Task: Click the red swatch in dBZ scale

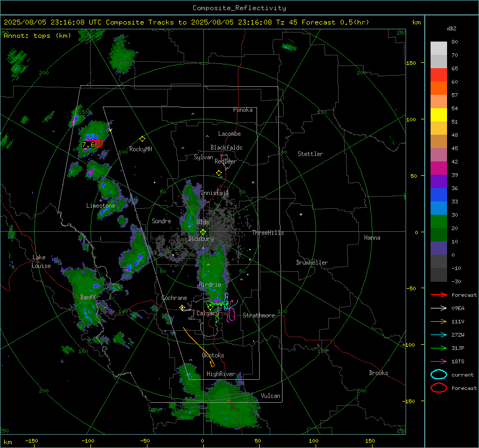Action: pos(439,75)
